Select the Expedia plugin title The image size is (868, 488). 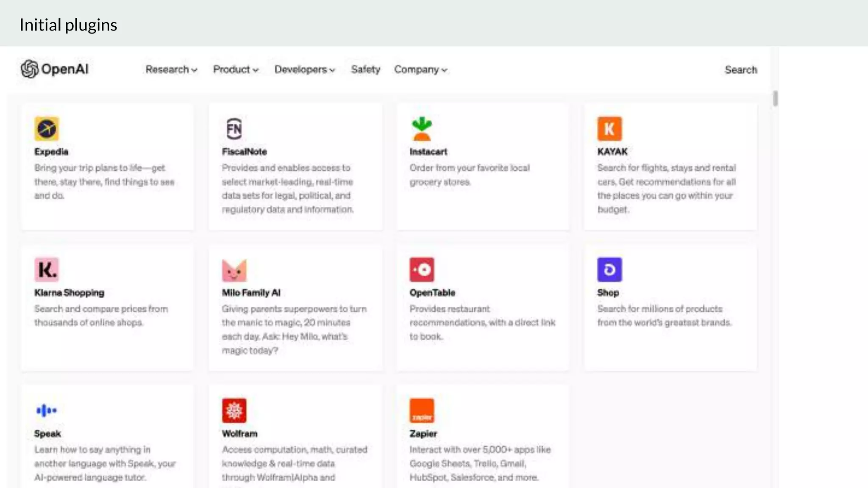[51, 152]
